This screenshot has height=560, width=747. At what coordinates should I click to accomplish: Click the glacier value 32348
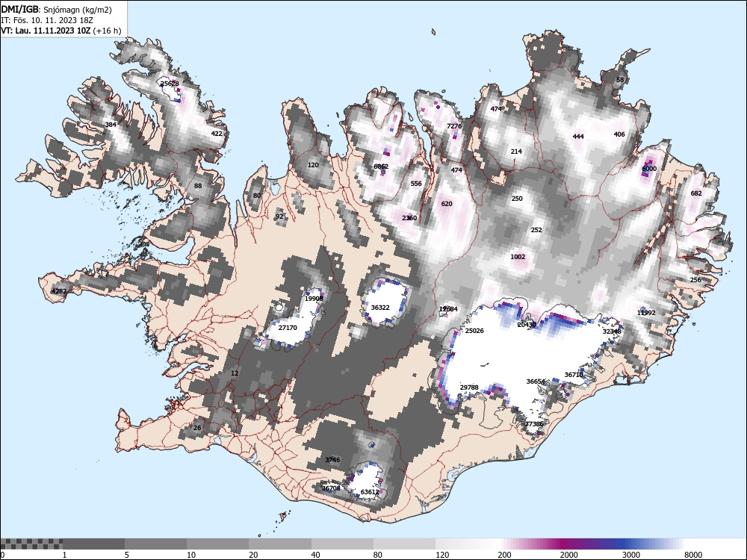tap(613, 331)
